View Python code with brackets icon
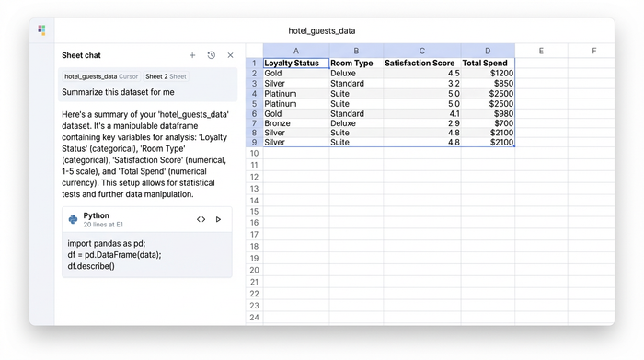The width and height of the screenshot is (644, 360). (201, 219)
